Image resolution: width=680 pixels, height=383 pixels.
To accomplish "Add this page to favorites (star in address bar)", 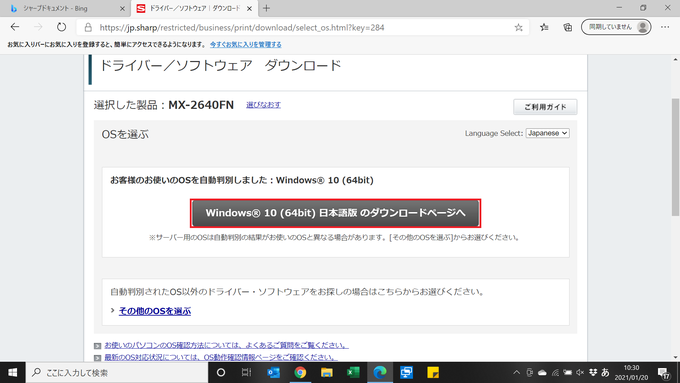I will click(x=518, y=27).
